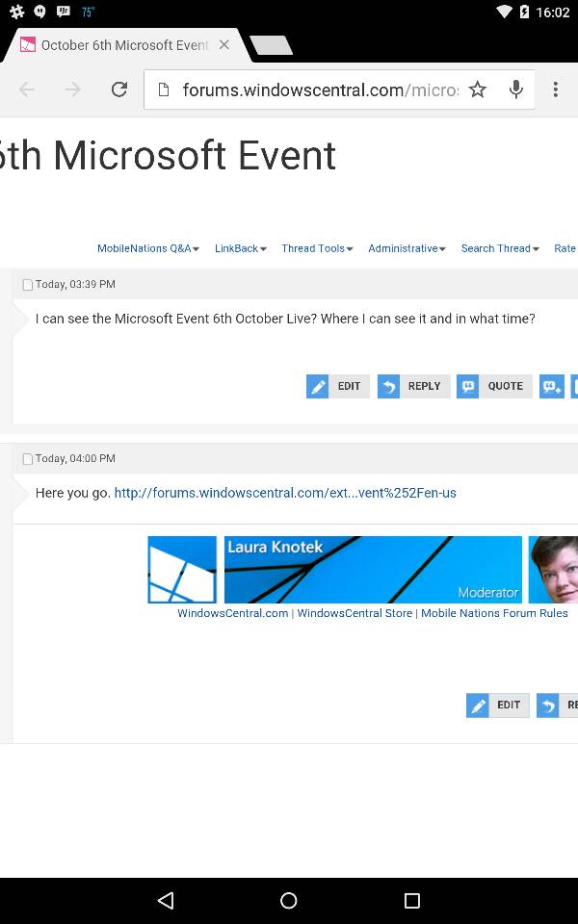Start voice search with the microphone icon
The height and width of the screenshot is (924, 578).
point(516,90)
